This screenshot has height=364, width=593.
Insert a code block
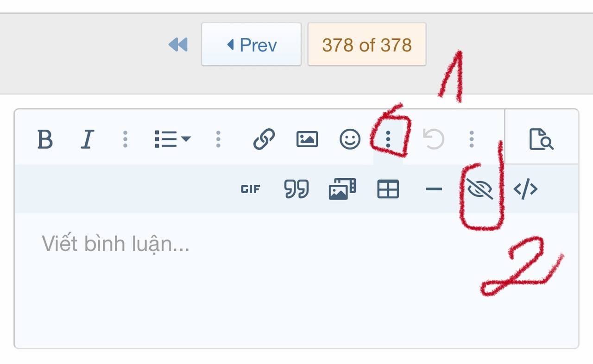[526, 189]
